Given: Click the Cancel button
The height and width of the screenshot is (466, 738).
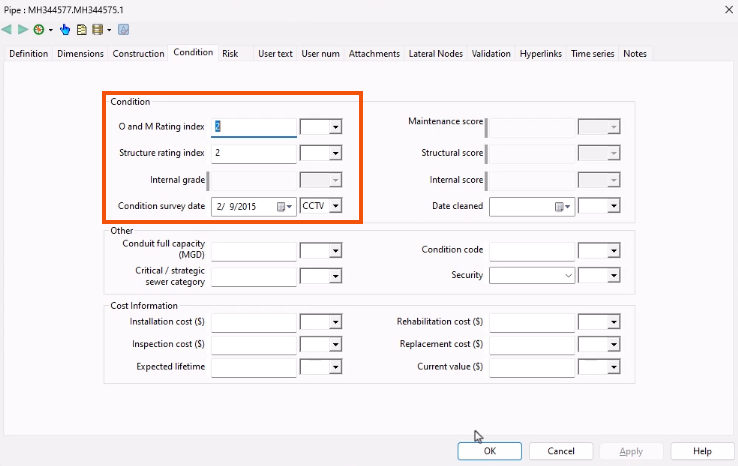Looking at the screenshot, I should (x=561, y=451).
